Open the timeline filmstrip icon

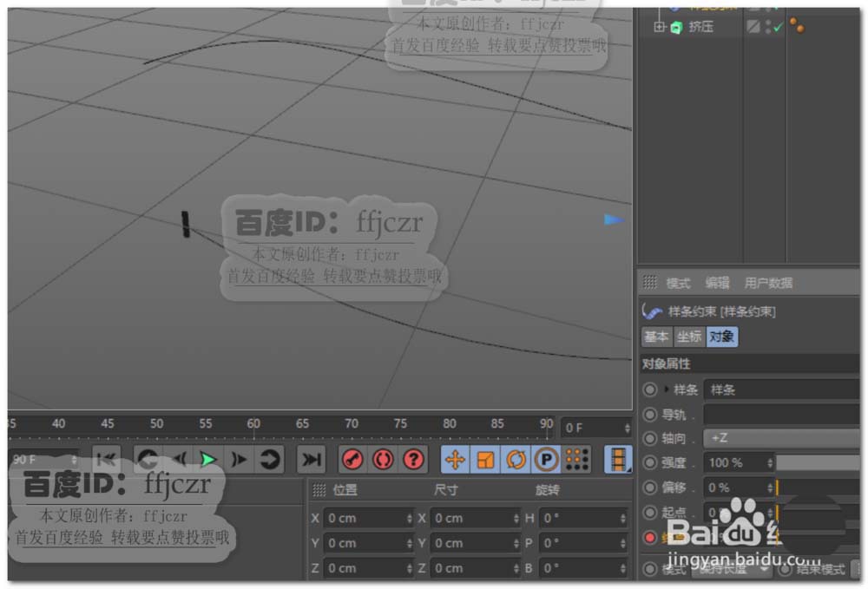(x=618, y=459)
